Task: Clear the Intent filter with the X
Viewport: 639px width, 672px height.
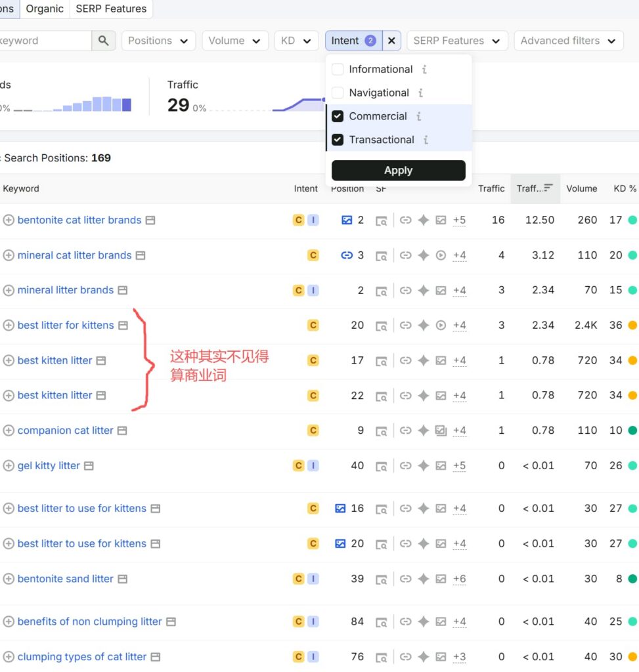Action: click(391, 41)
